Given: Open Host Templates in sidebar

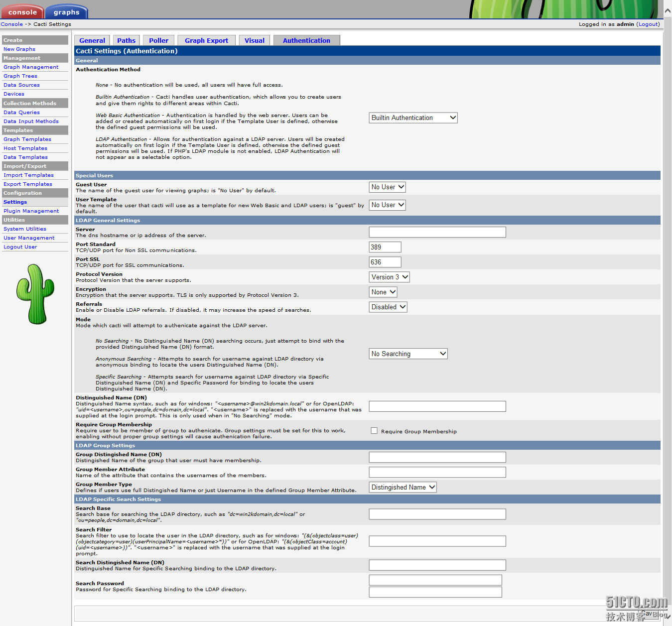Looking at the screenshot, I should (x=25, y=148).
